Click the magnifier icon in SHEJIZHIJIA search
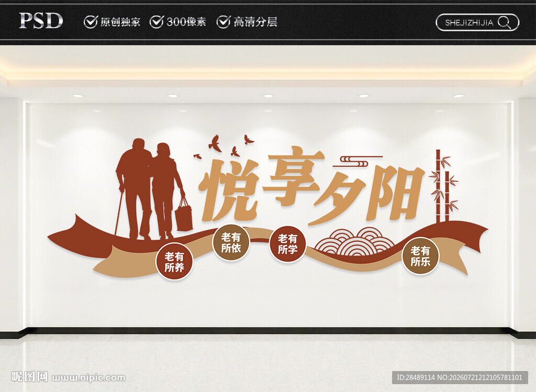 504,23
